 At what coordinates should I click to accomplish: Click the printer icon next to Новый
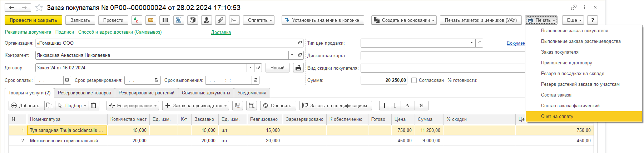298,68
